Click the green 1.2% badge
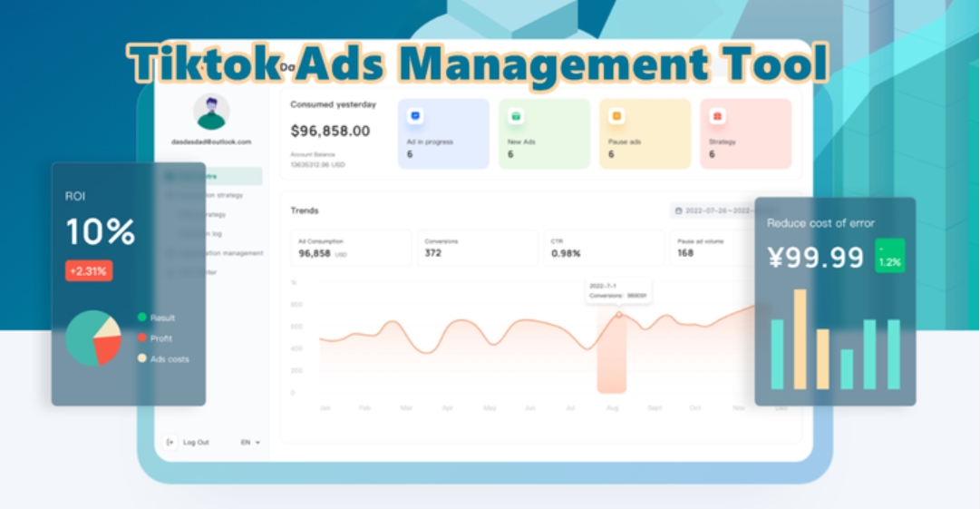This screenshot has height=509, width=980. [x=890, y=255]
